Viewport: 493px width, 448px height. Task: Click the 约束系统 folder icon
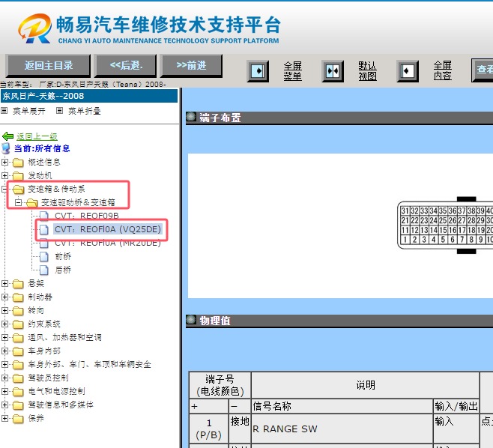pyautogui.click(x=18, y=324)
